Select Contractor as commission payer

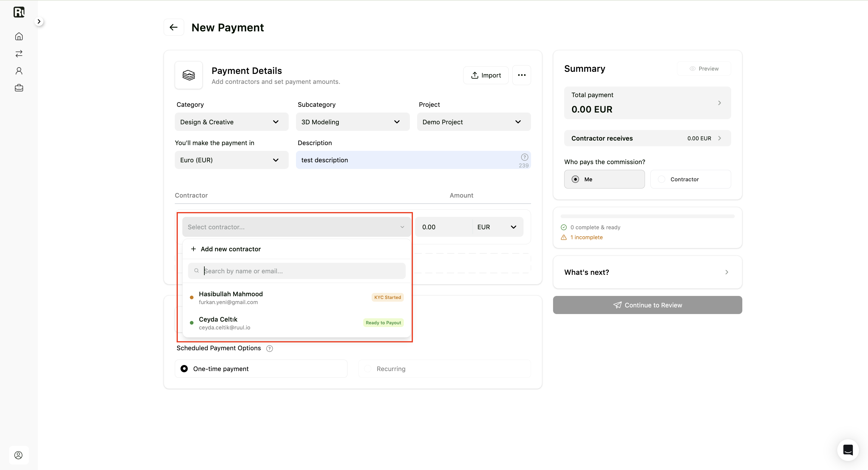pos(690,179)
